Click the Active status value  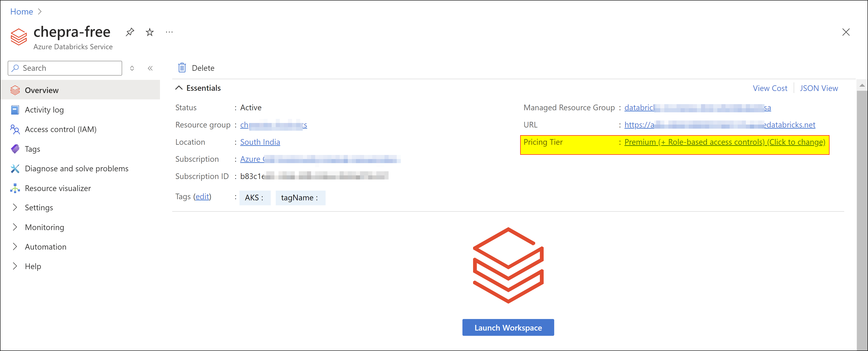(x=251, y=108)
